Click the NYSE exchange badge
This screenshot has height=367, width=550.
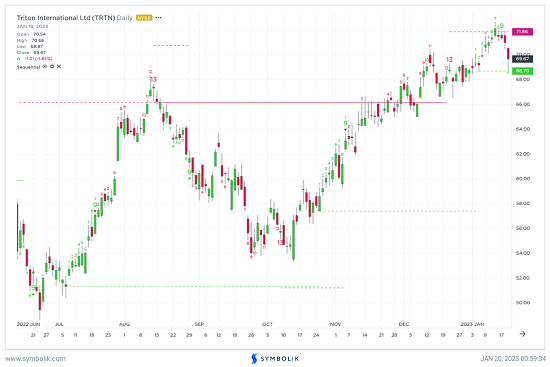pos(144,18)
